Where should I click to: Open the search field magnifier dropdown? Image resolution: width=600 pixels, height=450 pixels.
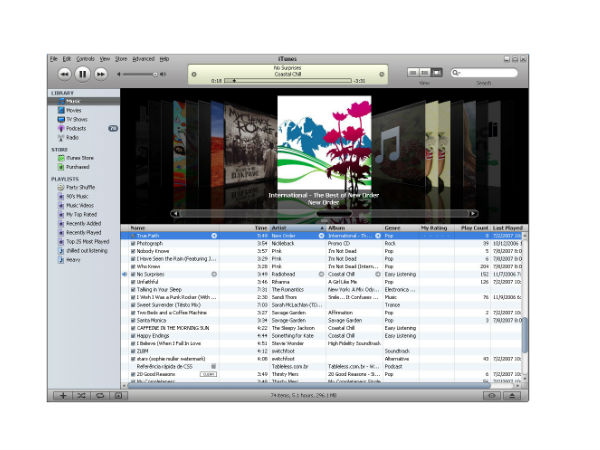click(x=458, y=73)
